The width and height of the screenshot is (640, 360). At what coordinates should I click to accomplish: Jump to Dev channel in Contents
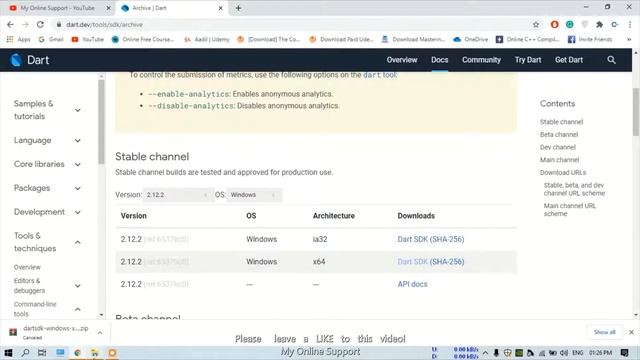pyautogui.click(x=558, y=147)
